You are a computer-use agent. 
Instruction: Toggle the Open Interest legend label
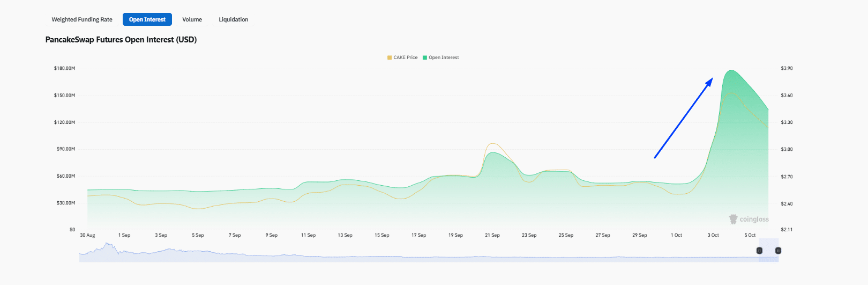point(444,57)
